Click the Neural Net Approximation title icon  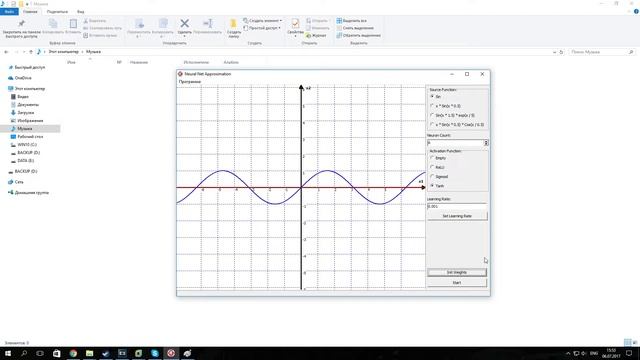[180, 74]
